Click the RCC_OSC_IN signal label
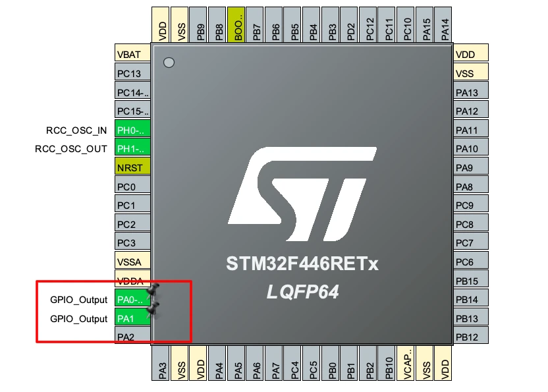 76,130
